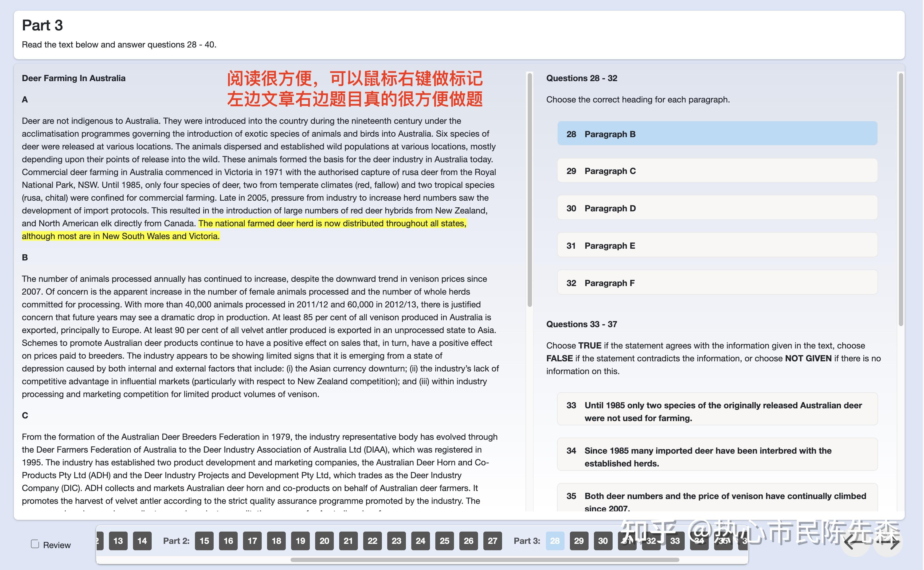924x570 pixels.
Task: Click paragraph letter 'B' heading in passage
Action: point(25,258)
